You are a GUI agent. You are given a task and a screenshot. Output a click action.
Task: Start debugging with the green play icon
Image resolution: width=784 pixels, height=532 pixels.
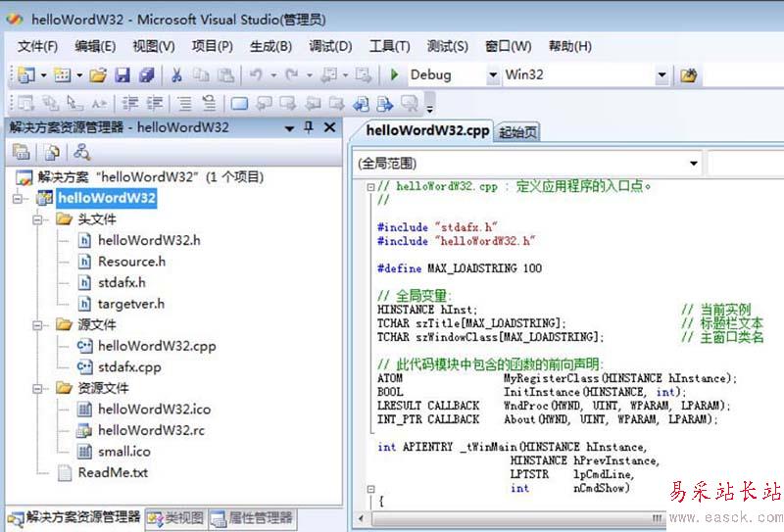395,75
